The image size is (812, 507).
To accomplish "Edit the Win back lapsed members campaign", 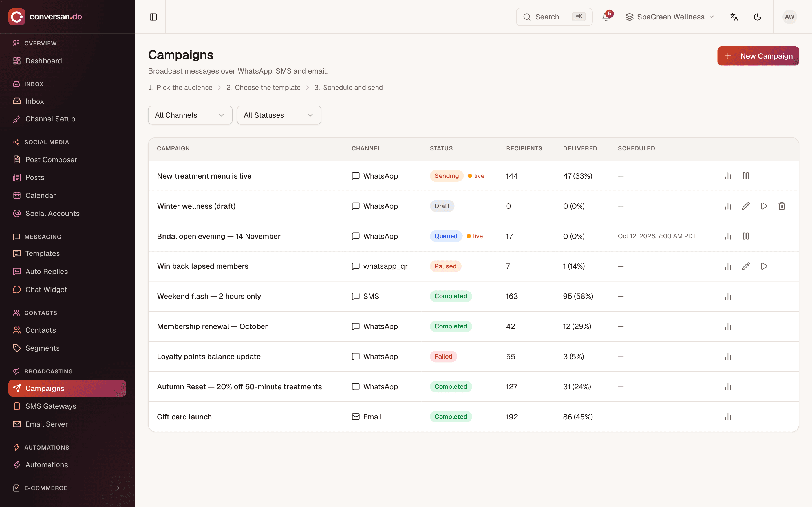I will [x=745, y=266].
